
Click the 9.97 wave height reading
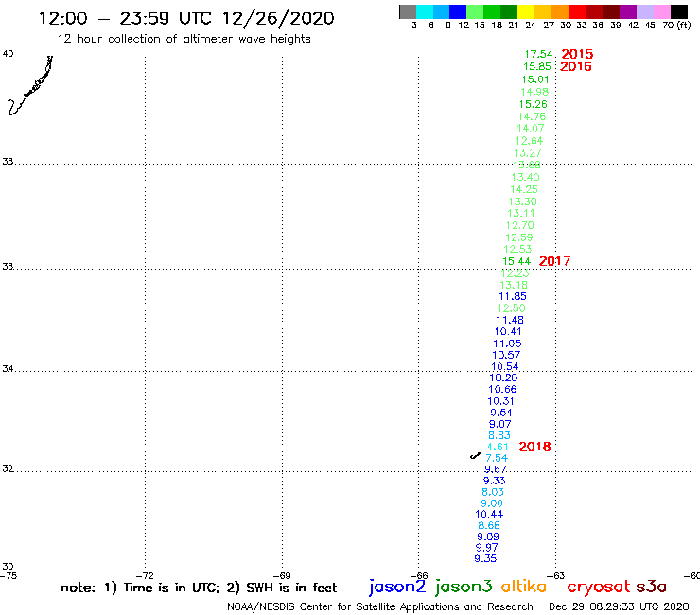coord(486,547)
